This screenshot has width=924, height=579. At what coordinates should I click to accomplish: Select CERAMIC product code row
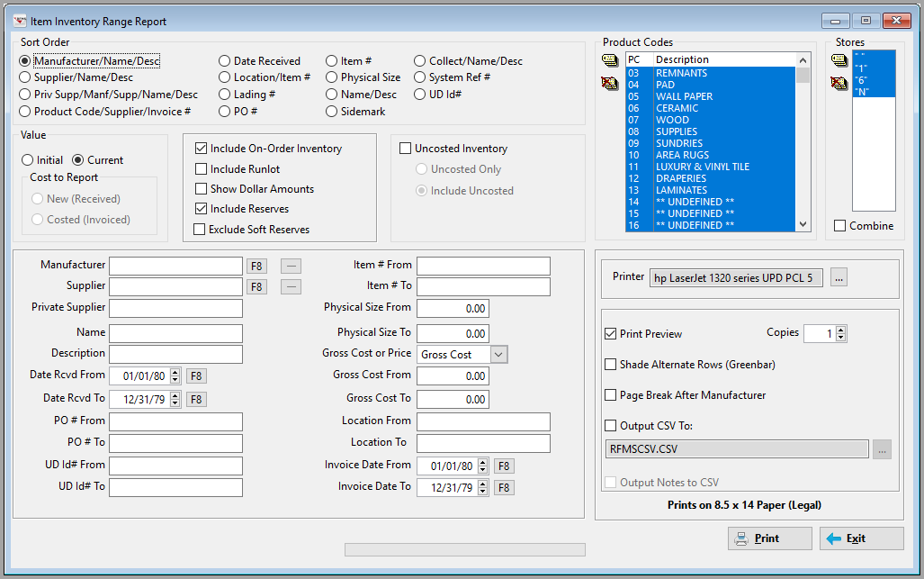coord(710,108)
